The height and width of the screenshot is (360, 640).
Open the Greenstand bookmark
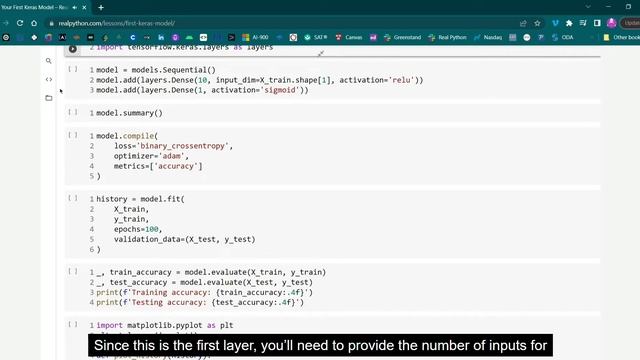click(x=402, y=37)
